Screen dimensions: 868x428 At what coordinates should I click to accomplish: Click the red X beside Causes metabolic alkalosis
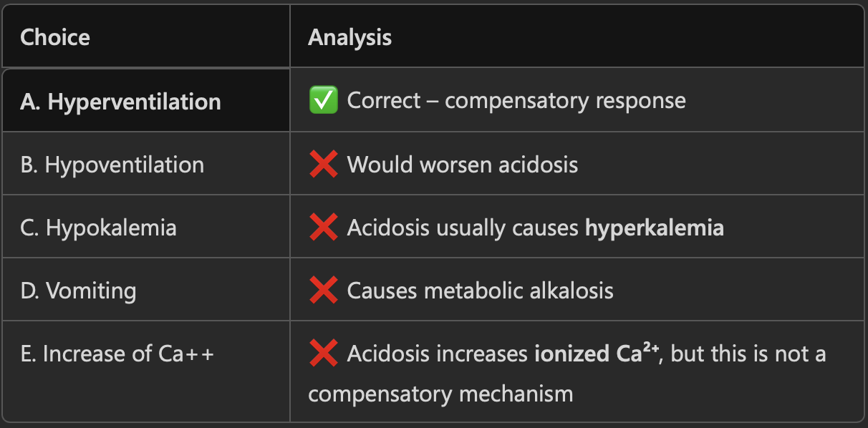point(323,291)
